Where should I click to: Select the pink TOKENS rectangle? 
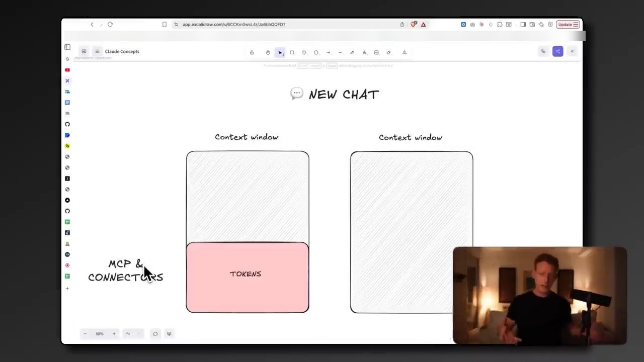click(x=248, y=278)
